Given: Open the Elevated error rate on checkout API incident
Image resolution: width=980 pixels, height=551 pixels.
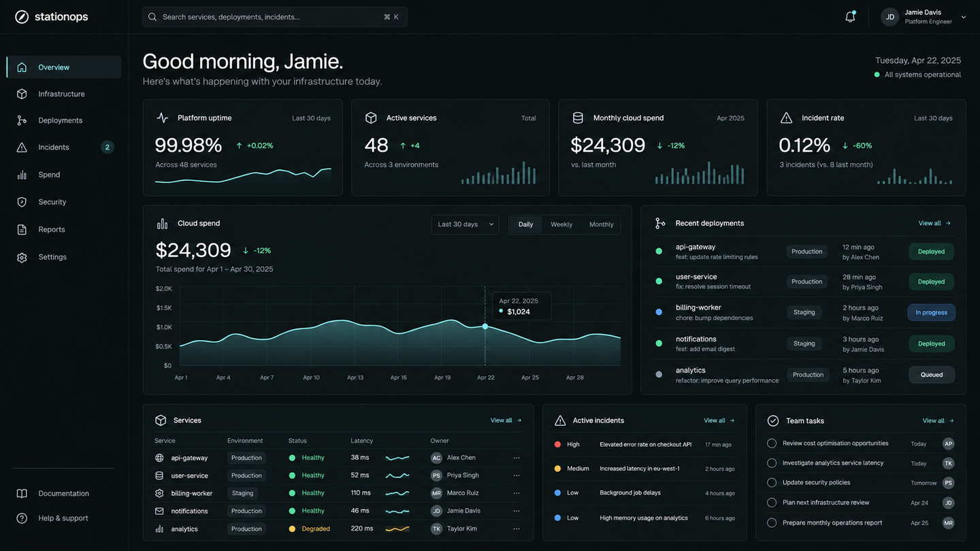Looking at the screenshot, I should click(644, 444).
